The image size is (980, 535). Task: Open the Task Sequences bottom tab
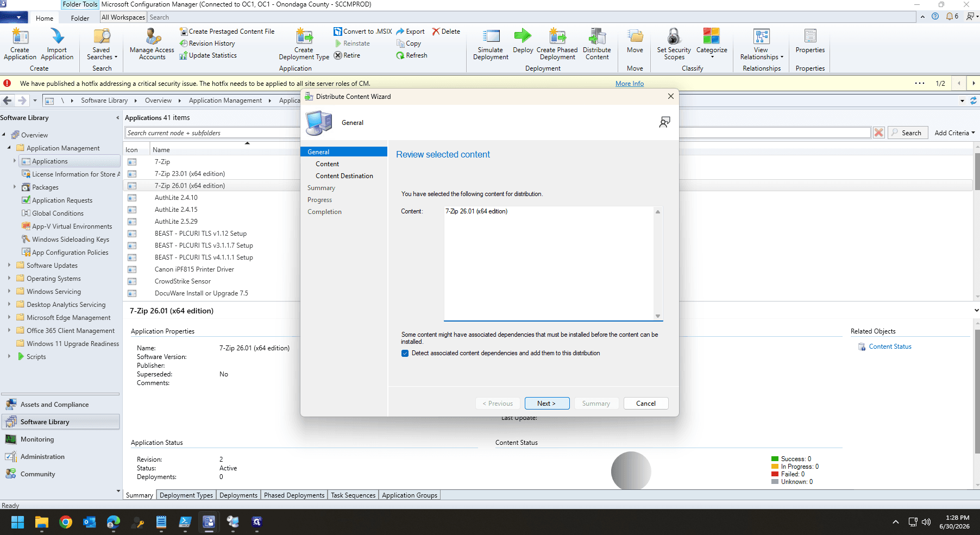tap(353, 495)
